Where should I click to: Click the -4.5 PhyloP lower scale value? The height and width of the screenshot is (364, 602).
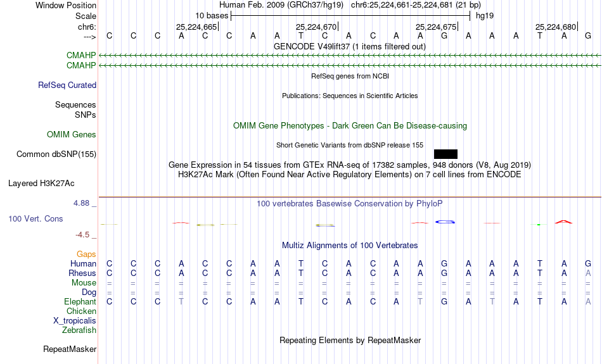click(82, 235)
